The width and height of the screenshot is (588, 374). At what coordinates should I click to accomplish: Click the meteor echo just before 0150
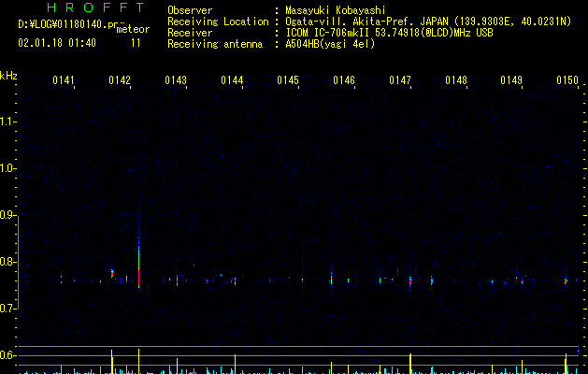[x=566, y=281]
